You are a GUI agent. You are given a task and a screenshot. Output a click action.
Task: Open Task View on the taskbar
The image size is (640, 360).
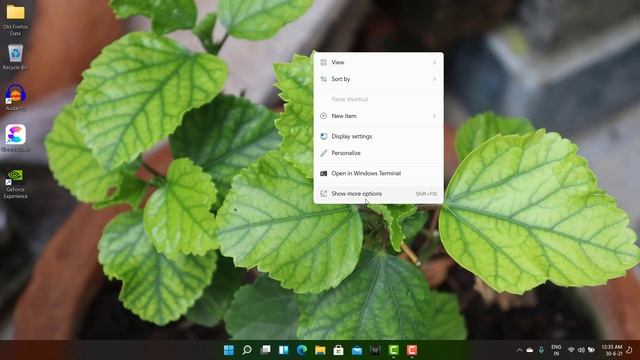pos(265,350)
